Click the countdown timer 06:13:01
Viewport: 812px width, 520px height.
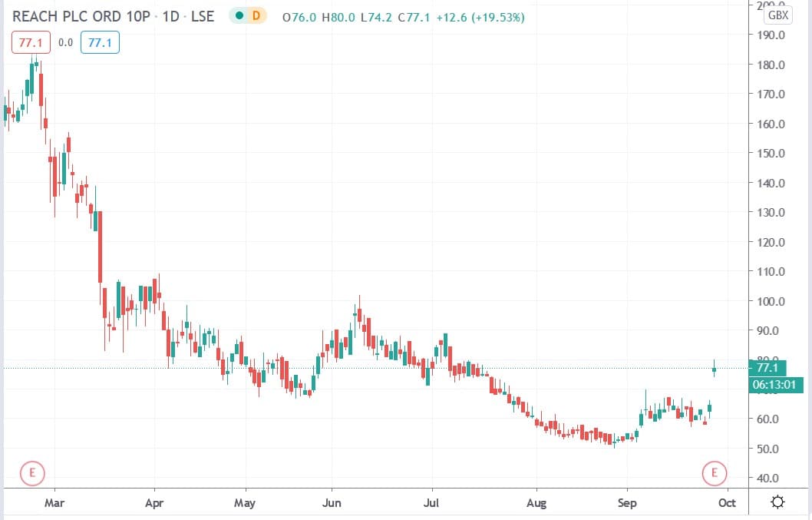pyautogui.click(x=776, y=385)
